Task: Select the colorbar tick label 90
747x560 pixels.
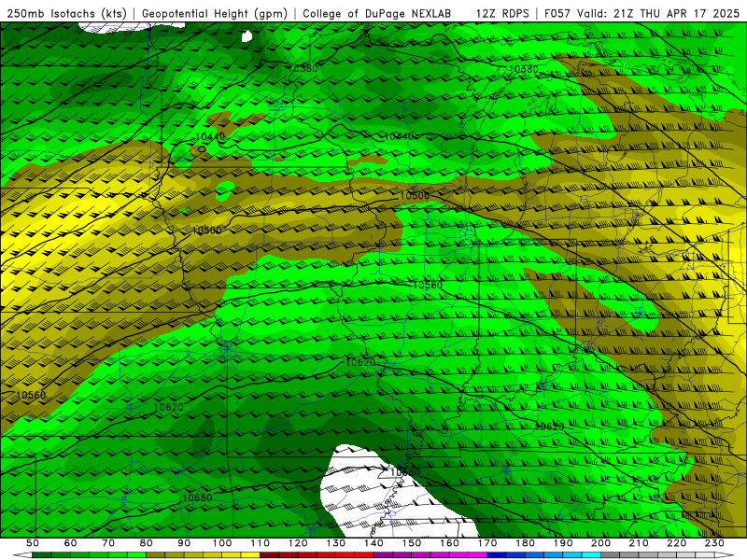Action: (x=184, y=543)
